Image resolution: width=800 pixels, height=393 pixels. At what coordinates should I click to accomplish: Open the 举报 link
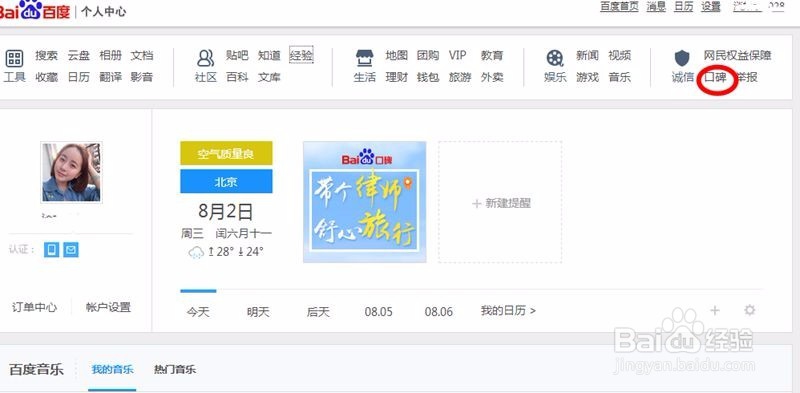pos(747,77)
